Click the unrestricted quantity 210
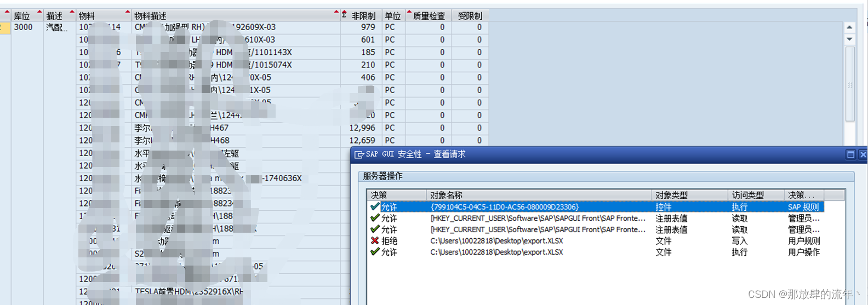The width and height of the screenshot is (868, 305). (368, 65)
